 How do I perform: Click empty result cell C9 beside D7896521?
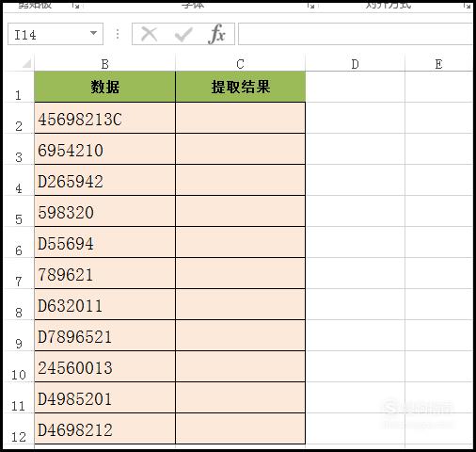240,335
